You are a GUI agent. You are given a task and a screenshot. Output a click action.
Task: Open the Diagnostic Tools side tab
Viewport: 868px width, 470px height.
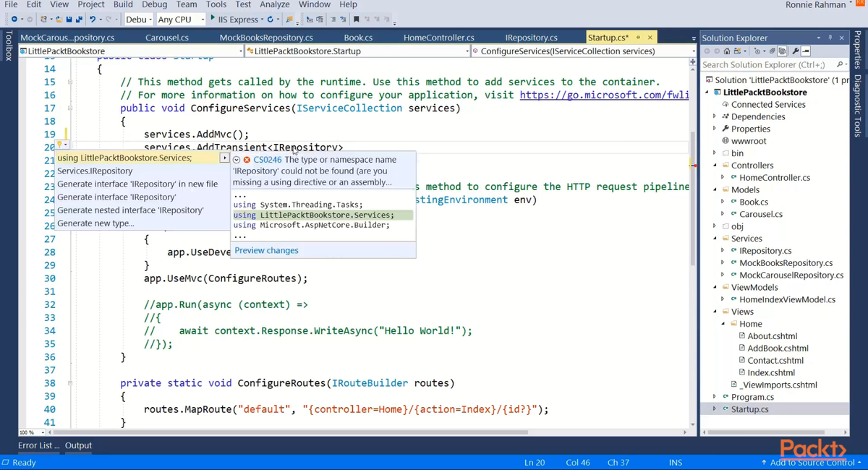point(858,106)
